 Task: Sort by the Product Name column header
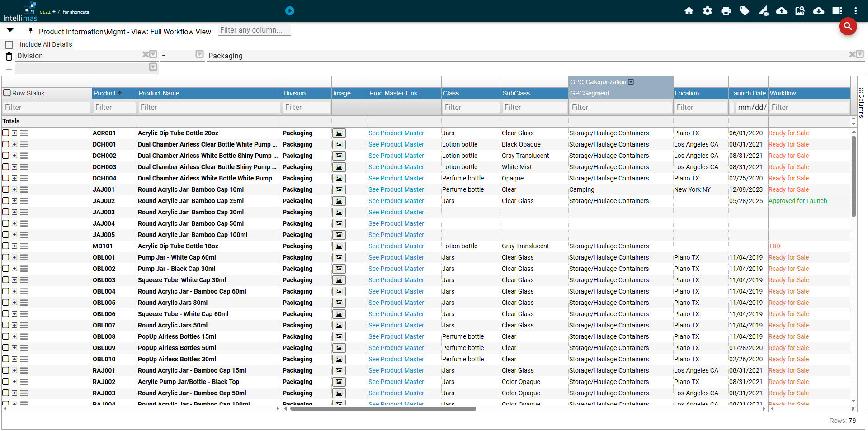tap(159, 93)
